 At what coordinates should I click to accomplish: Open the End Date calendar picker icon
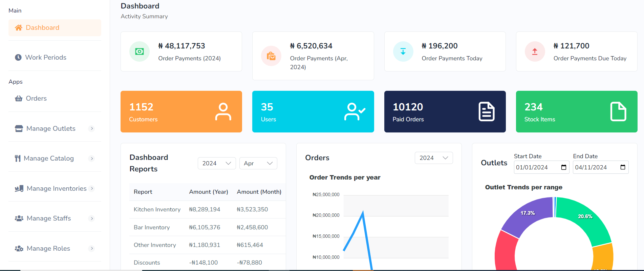(x=623, y=167)
